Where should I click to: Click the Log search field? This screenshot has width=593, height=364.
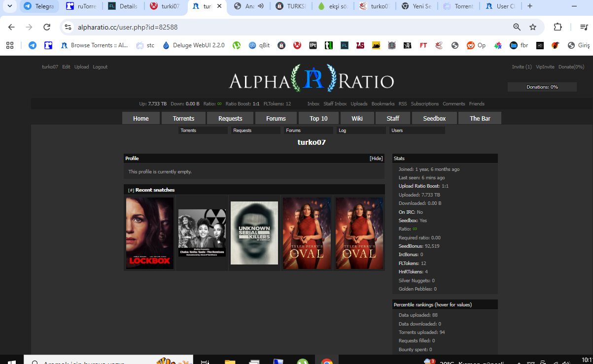tap(361, 131)
